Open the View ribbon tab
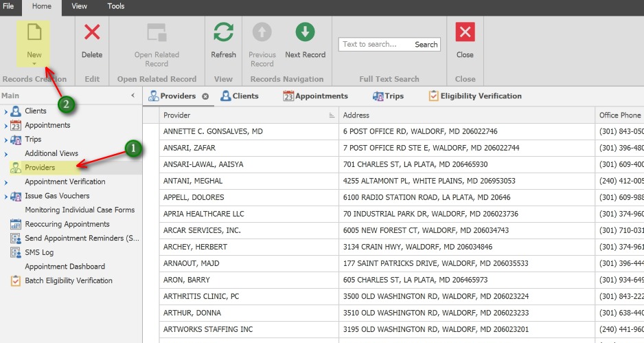This screenshot has height=343, width=644. (x=80, y=6)
